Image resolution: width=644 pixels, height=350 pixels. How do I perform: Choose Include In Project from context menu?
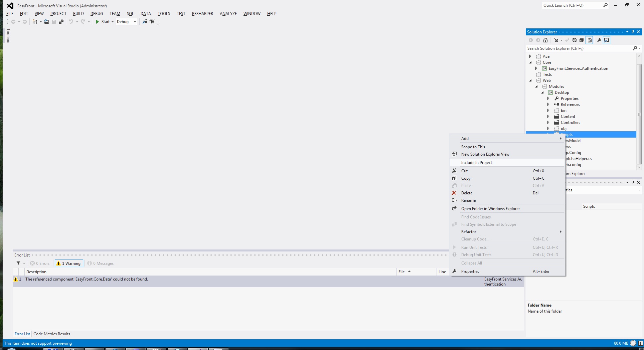pos(507,163)
